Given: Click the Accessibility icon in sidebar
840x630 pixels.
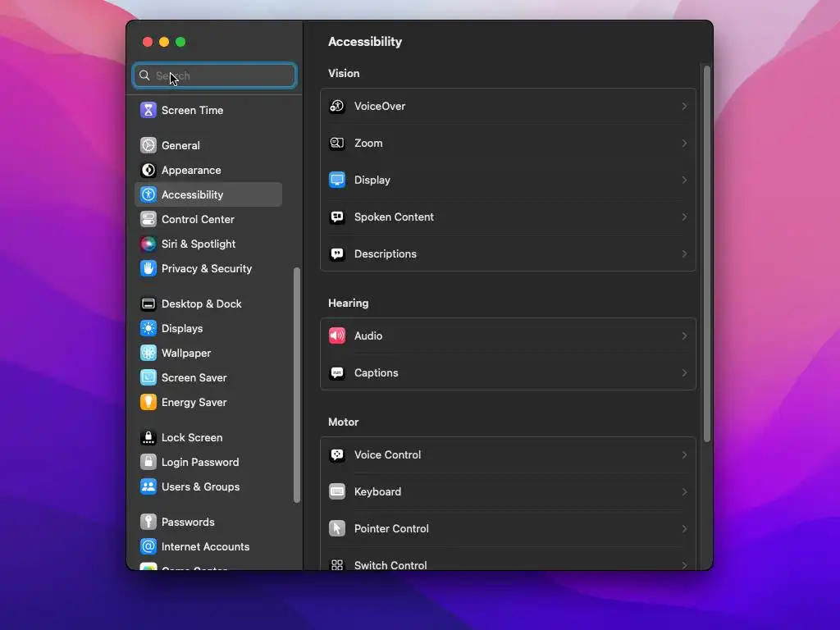Looking at the screenshot, I should point(148,194).
